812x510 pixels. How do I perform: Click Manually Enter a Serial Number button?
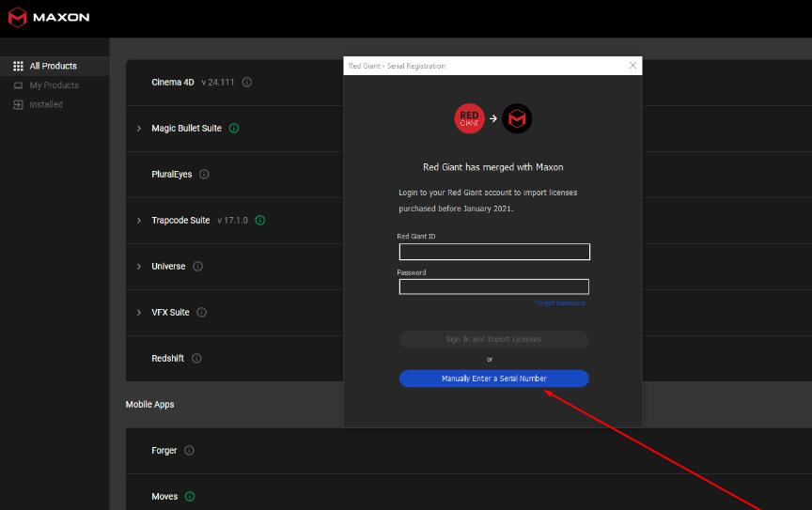tap(494, 379)
